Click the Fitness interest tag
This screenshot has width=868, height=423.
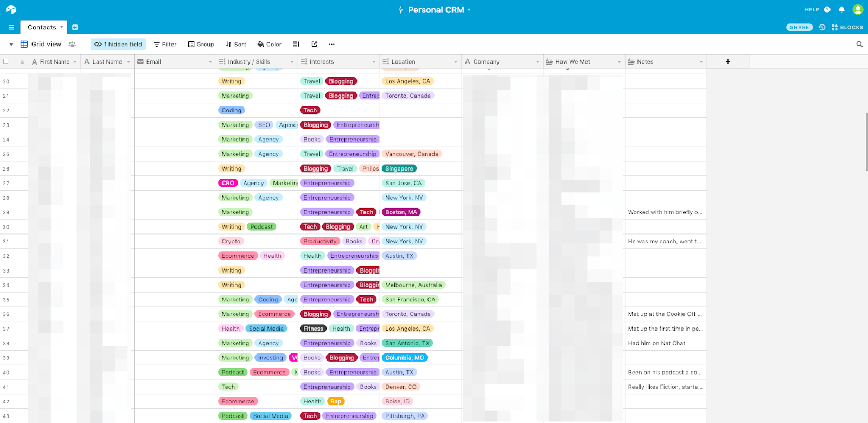[313, 329]
